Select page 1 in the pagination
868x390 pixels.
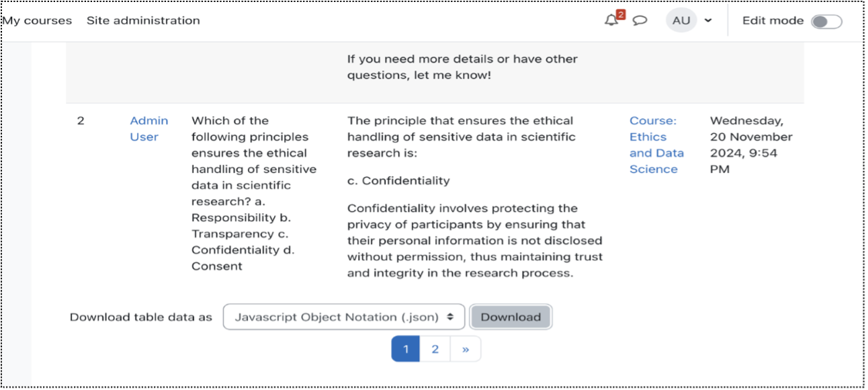(406, 349)
